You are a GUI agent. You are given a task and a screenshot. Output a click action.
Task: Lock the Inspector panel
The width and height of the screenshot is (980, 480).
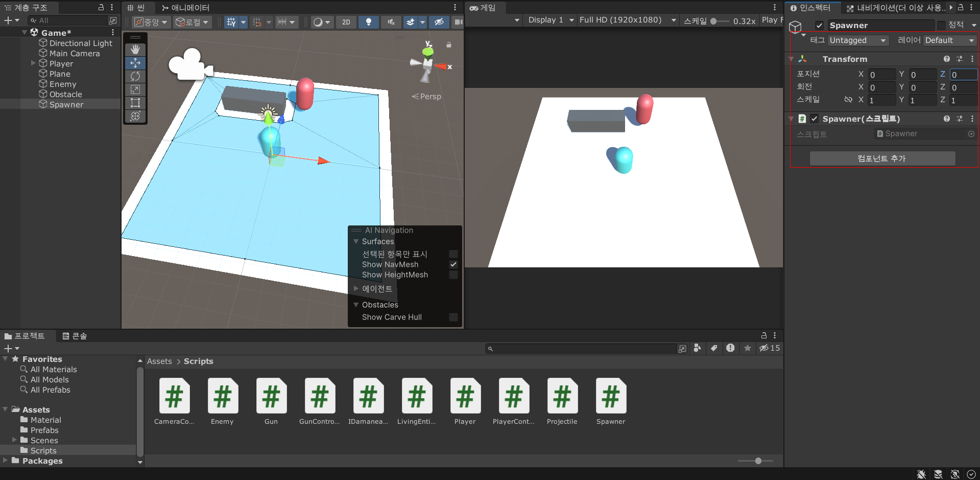pyautogui.click(x=961, y=7)
